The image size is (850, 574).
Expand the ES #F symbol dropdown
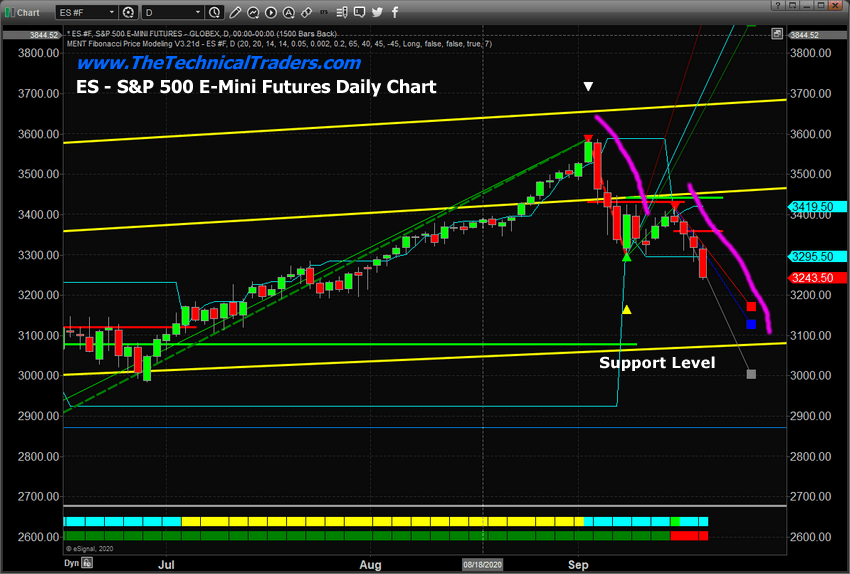86,12
